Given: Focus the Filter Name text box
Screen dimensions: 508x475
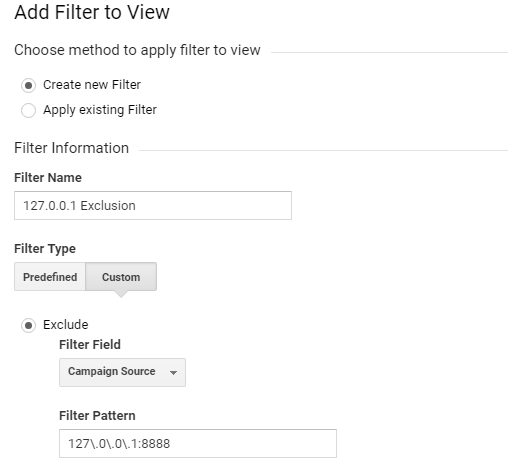Looking at the screenshot, I should pyautogui.click(x=153, y=206).
